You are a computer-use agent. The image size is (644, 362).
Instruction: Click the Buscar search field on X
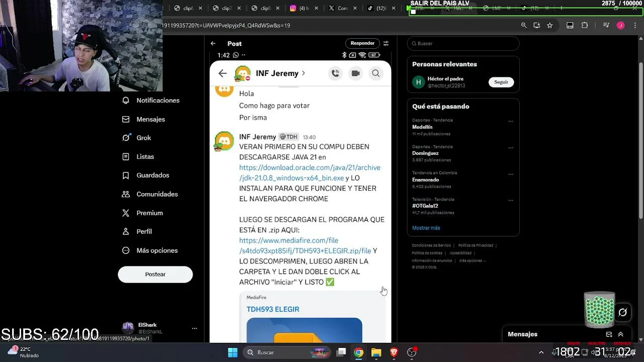tap(463, 43)
